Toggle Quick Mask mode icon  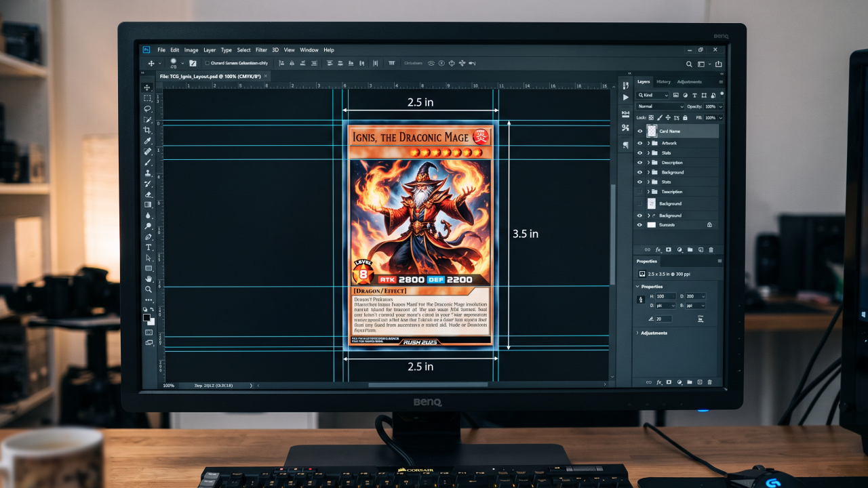click(149, 333)
